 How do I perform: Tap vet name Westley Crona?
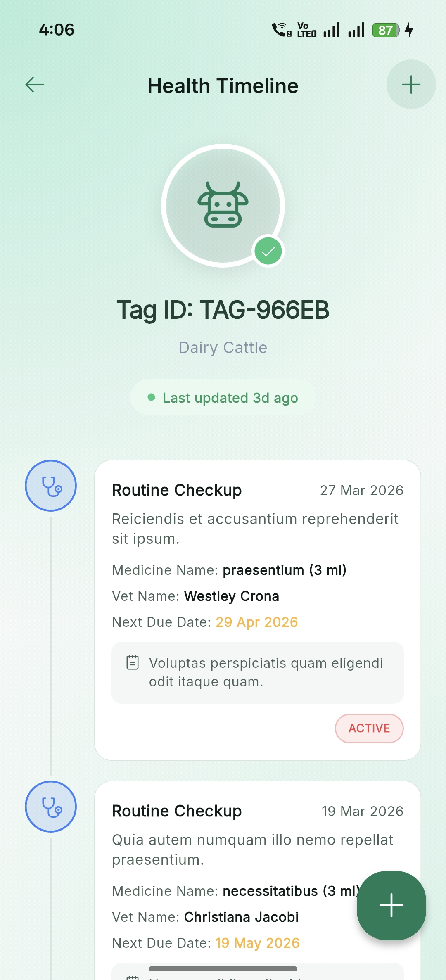231,596
